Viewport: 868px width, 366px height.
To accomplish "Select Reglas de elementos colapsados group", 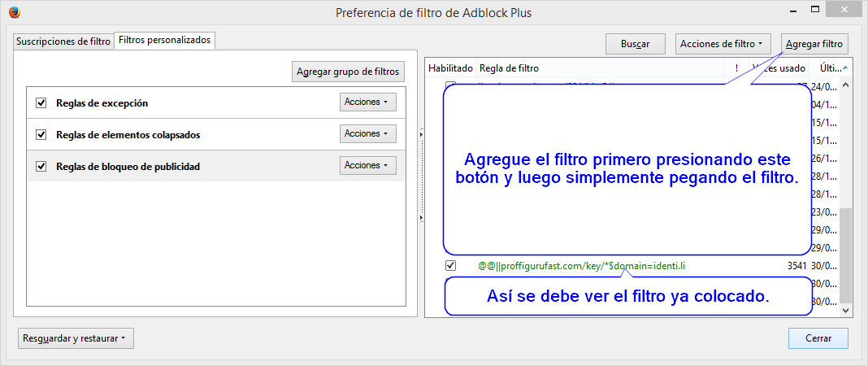I will point(216,134).
